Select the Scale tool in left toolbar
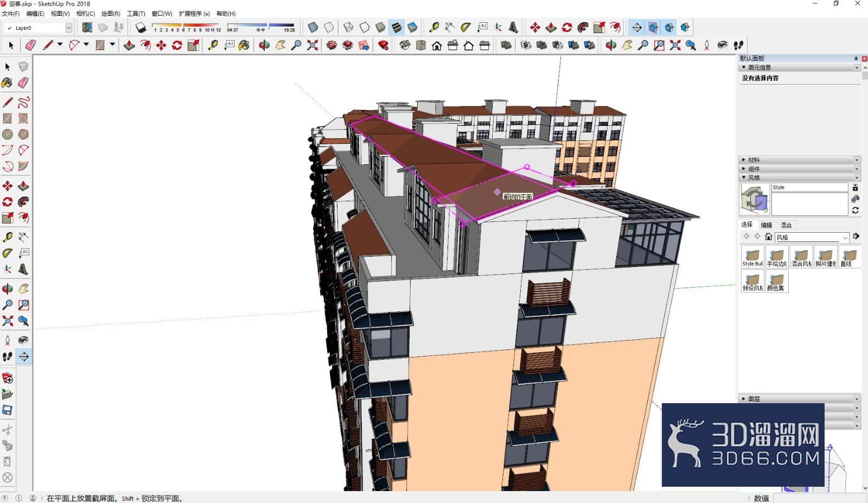 [x=8, y=218]
